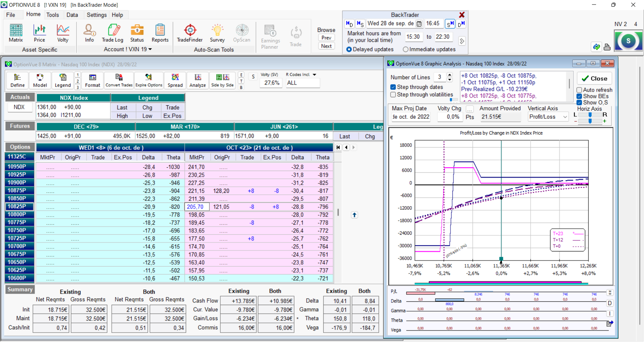Image resolution: width=644 pixels, height=342 pixels.
Task: Click the Actuals header button
Action: tap(20, 97)
